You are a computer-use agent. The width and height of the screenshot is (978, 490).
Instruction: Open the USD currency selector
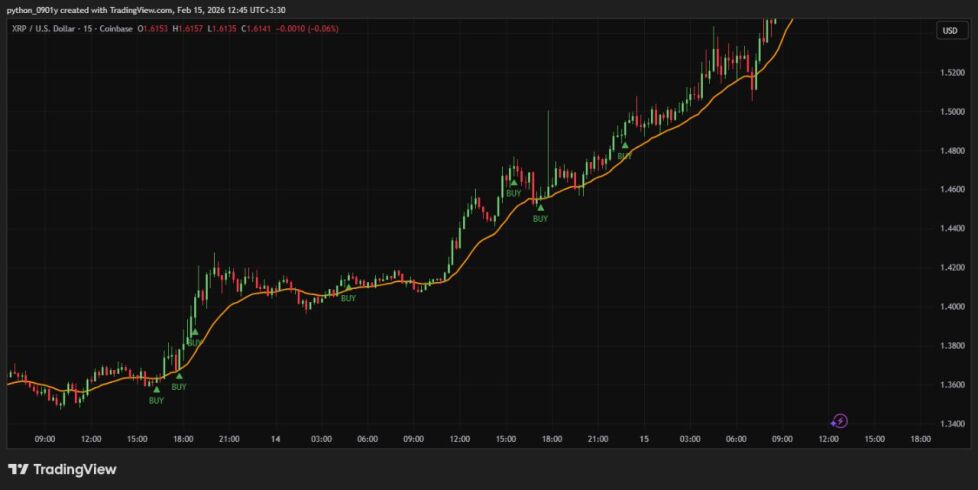click(x=950, y=31)
